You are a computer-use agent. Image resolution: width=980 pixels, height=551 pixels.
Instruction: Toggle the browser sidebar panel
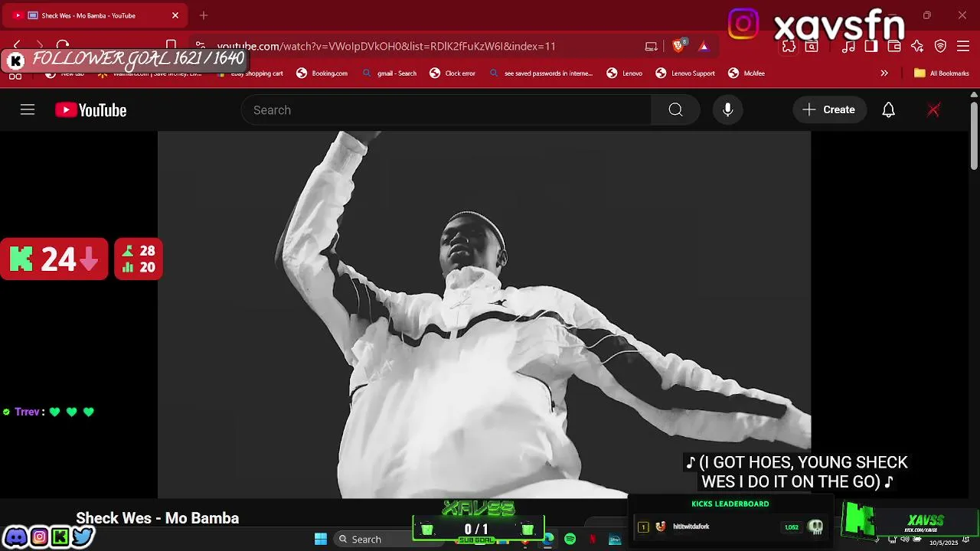(x=871, y=47)
